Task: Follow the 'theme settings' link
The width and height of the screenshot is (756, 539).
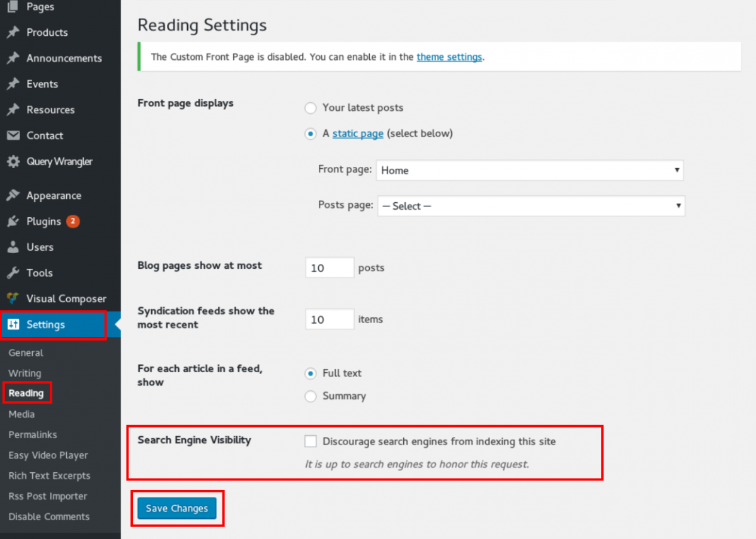Action: [449, 57]
